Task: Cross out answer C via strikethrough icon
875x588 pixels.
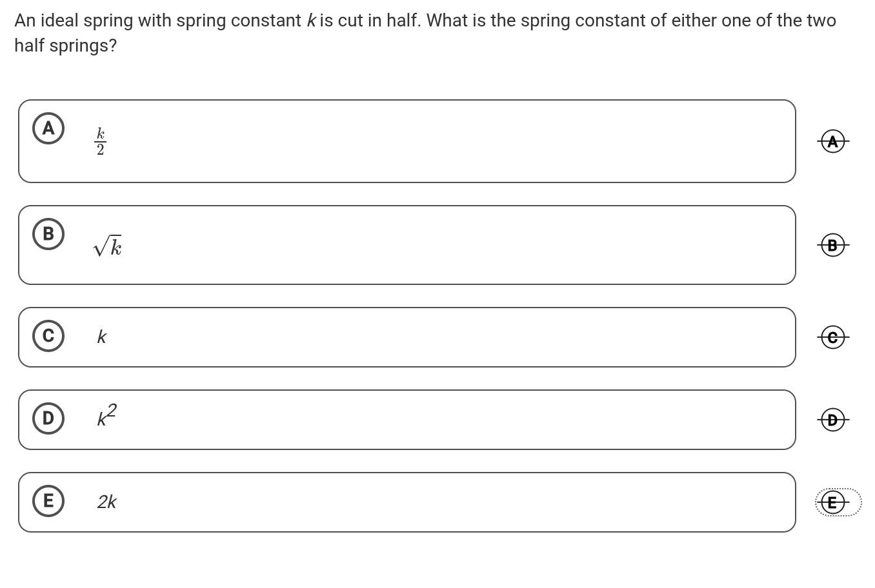Action: (832, 337)
